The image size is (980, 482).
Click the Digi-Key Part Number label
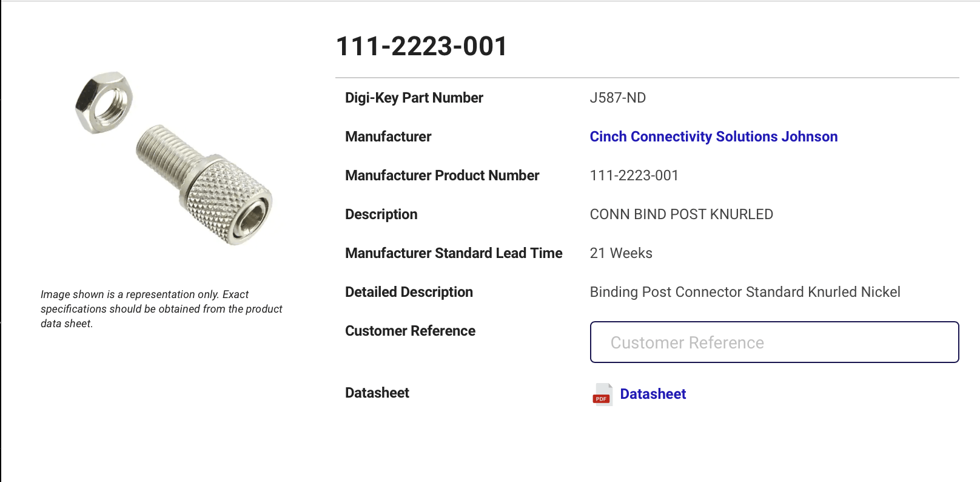pyautogui.click(x=414, y=98)
